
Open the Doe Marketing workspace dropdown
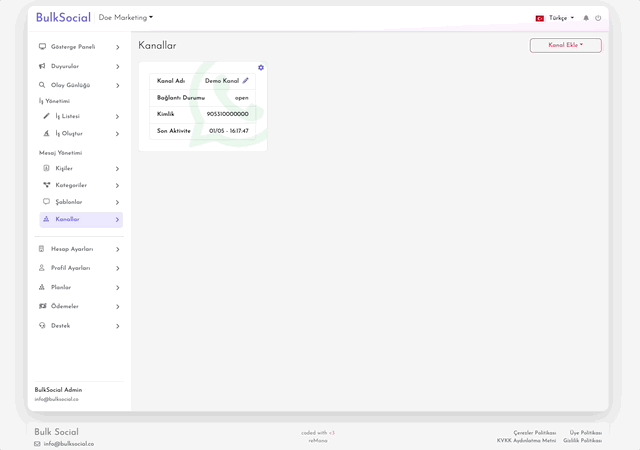(126, 18)
